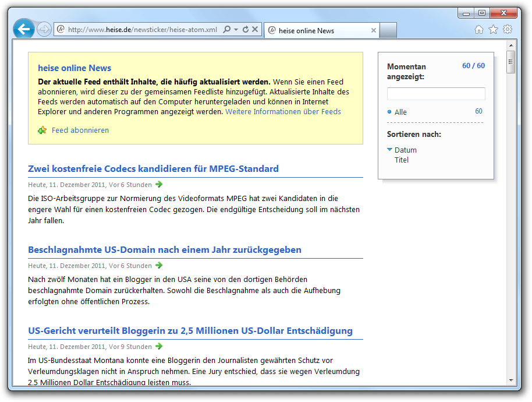
Task: Click the feed filter search box
Action: point(436,94)
